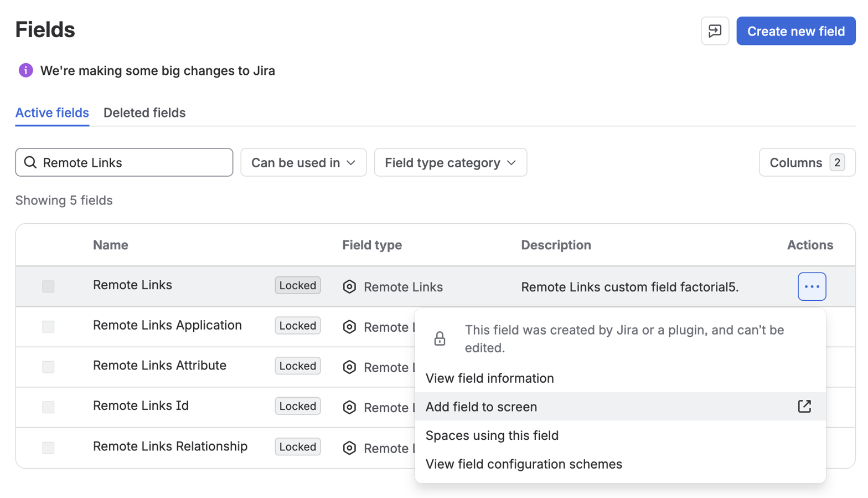Click the Locked badge on Remote Links Application

point(298,326)
